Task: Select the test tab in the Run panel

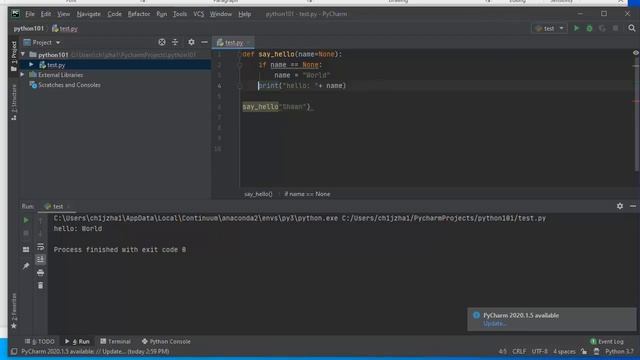Action: point(56,207)
